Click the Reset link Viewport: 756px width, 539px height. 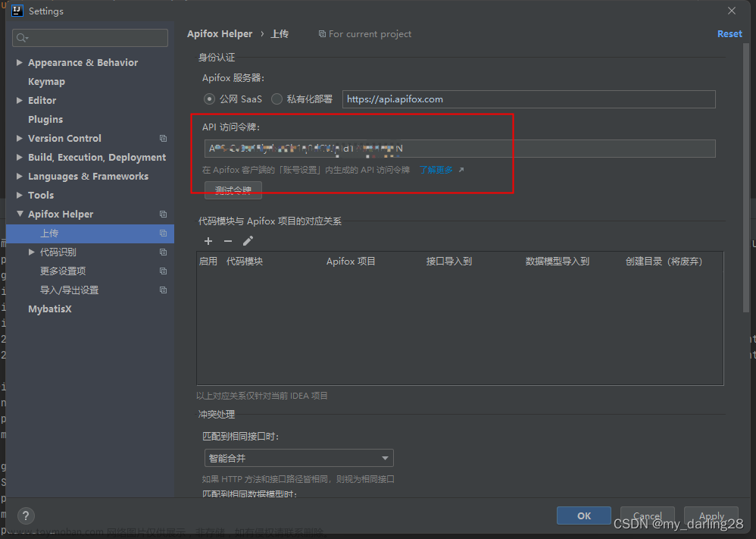click(729, 34)
